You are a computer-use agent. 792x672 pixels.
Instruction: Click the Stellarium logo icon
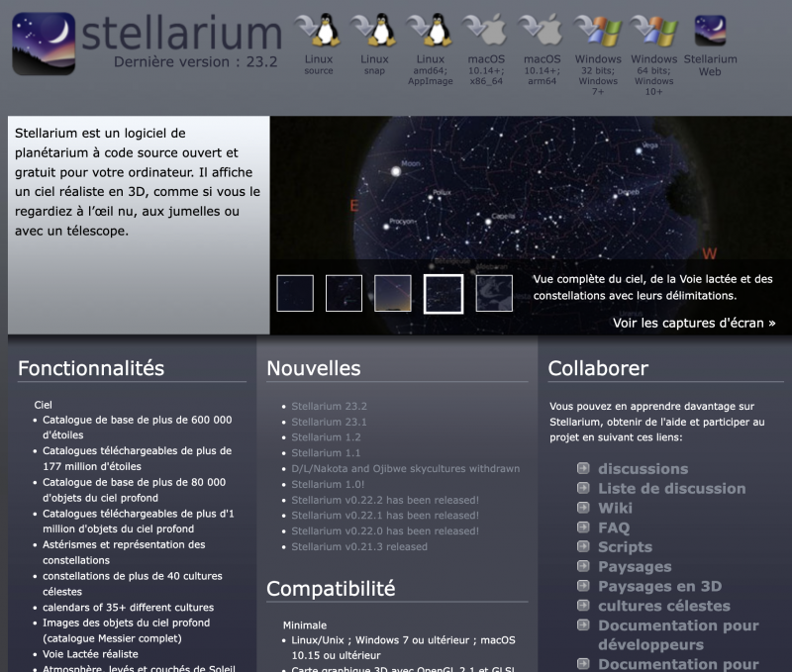click(44, 44)
